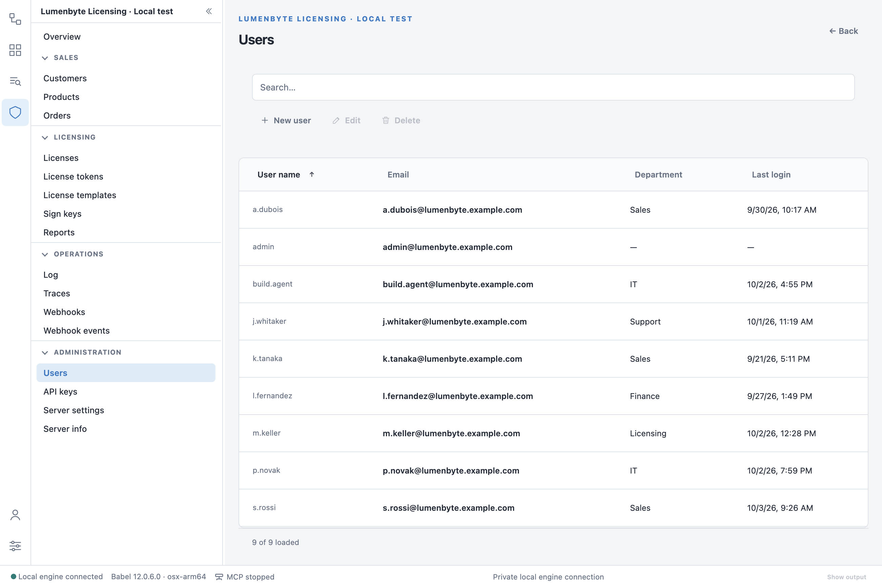Click the Finance department cell

645,396
